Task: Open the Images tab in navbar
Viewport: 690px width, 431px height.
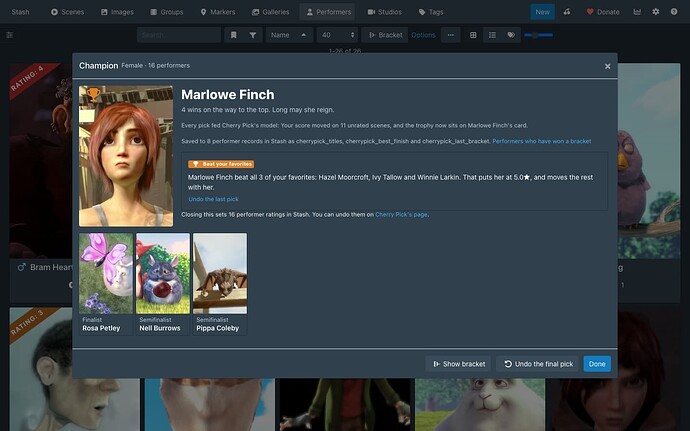Action: pos(117,12)
